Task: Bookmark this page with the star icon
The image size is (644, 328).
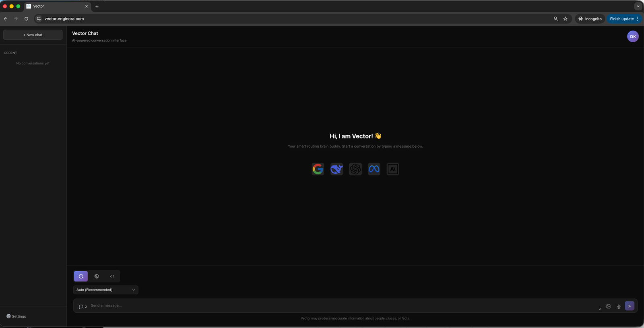Action: [x=565, y=19]
